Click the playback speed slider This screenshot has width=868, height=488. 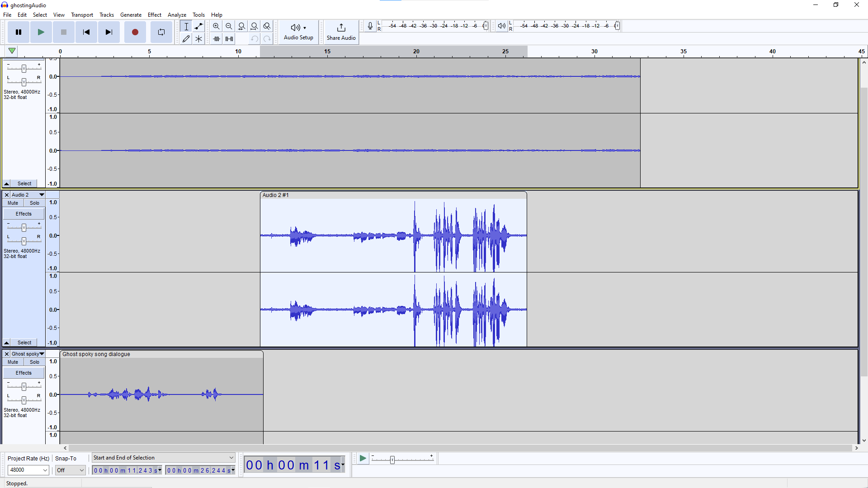coord(392,460)
